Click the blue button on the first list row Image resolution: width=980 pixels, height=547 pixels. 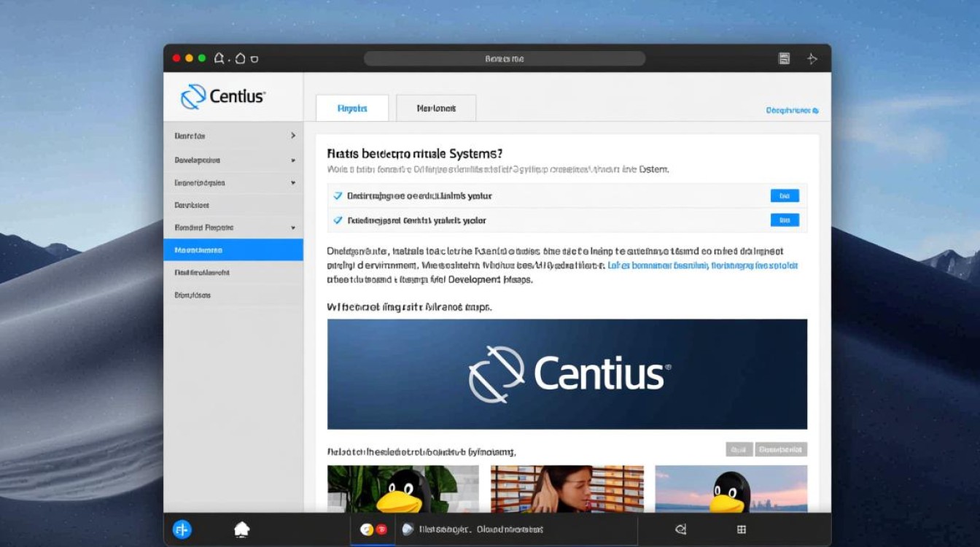(785, 195)
